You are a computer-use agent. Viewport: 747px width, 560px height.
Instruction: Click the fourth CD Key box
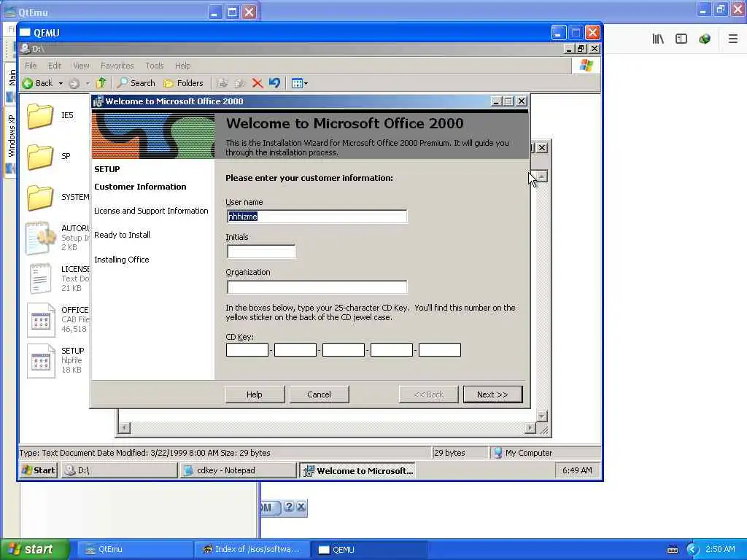tap(392, 350)
